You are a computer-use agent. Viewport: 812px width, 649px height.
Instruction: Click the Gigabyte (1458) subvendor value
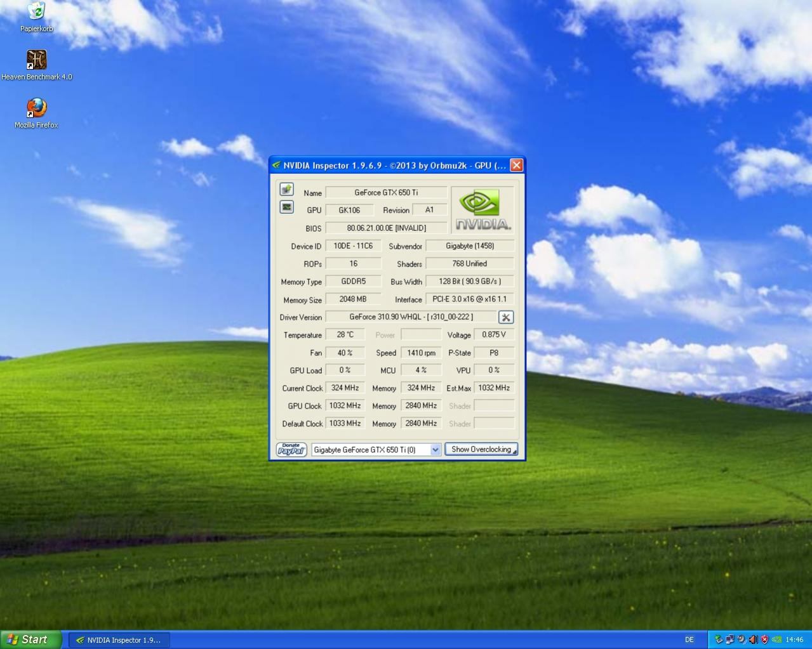point(470,246)
